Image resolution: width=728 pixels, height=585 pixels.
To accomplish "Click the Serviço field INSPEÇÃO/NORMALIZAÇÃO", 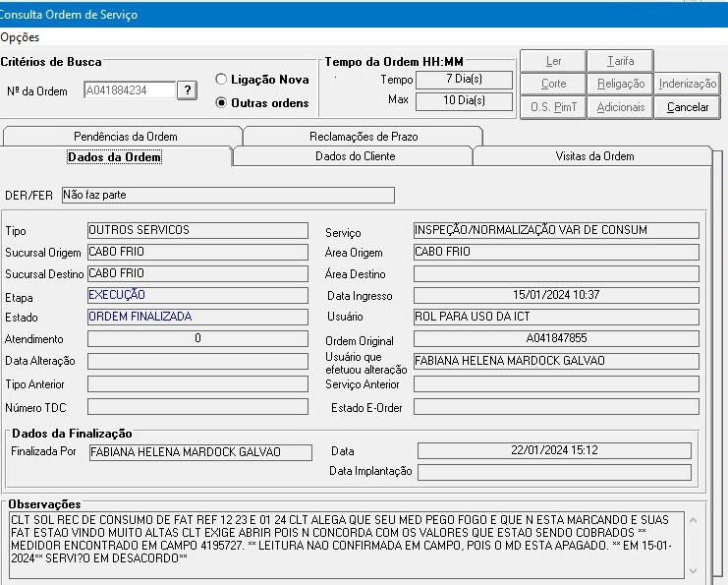I will (556, 230).
